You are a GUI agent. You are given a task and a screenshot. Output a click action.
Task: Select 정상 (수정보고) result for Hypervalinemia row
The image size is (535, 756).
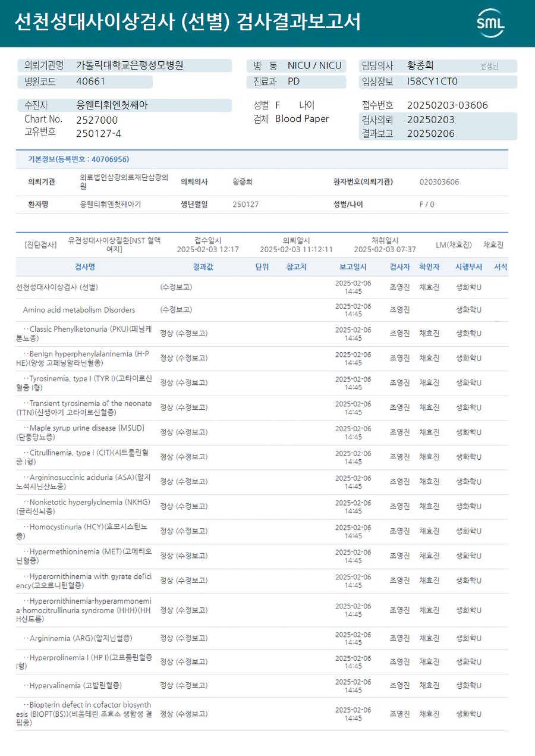(184, 686)
